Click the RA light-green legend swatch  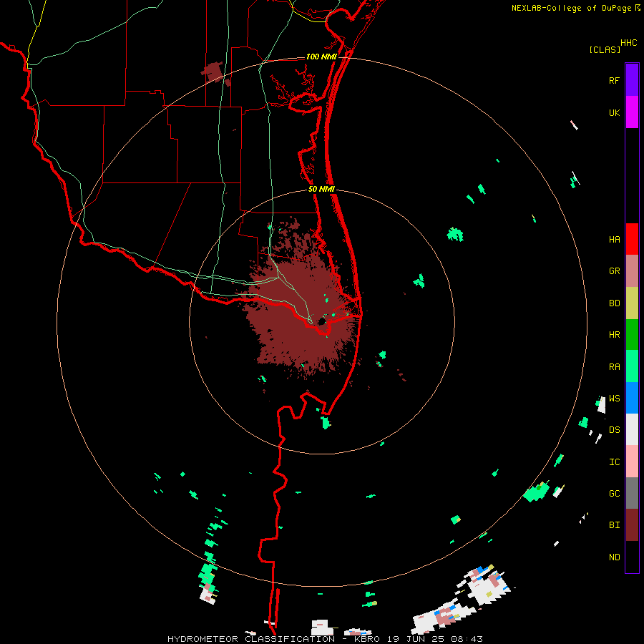[632, 366]
